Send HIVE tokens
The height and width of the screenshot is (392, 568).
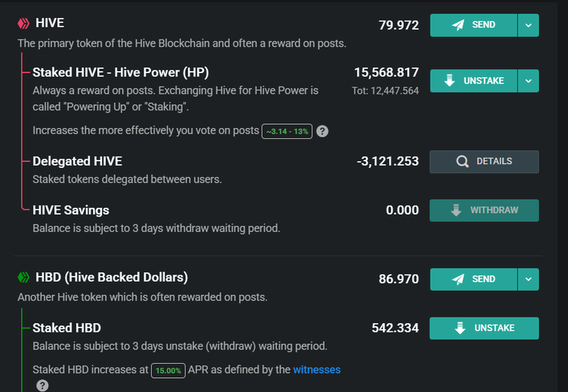tap(473, 25)
